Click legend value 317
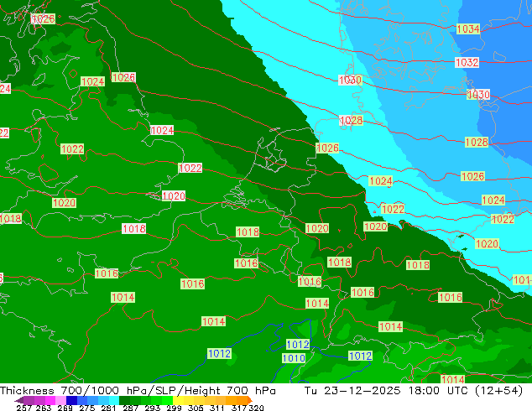Screen dimensions: 532x411 (x=239, y=408)
